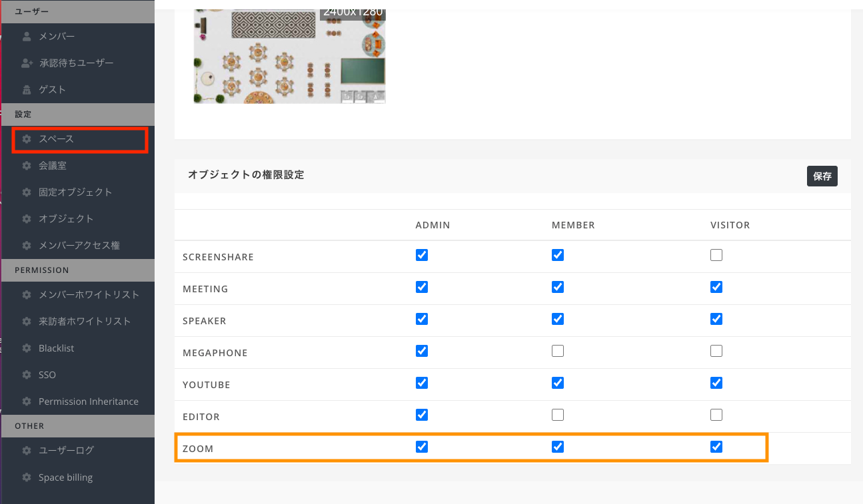Screen dimensions: 863x504
Task: Enable SCREENSHARE for VISITOR
Action: pos(716,255)
